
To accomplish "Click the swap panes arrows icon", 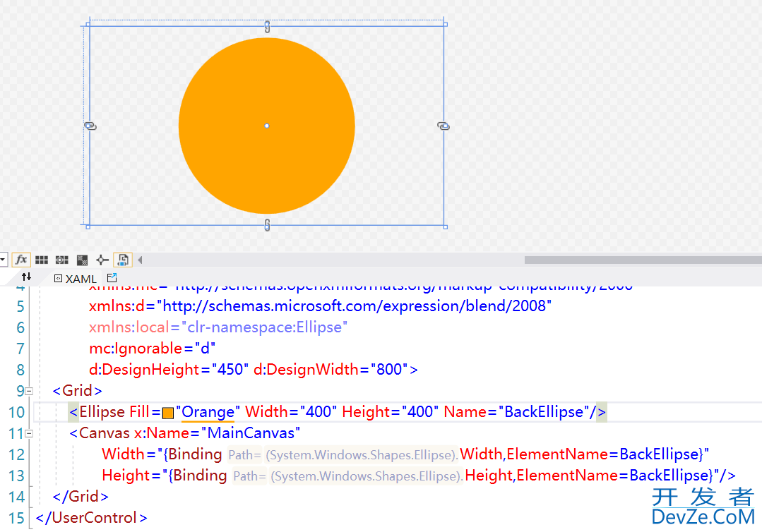I will pos(26,277).
